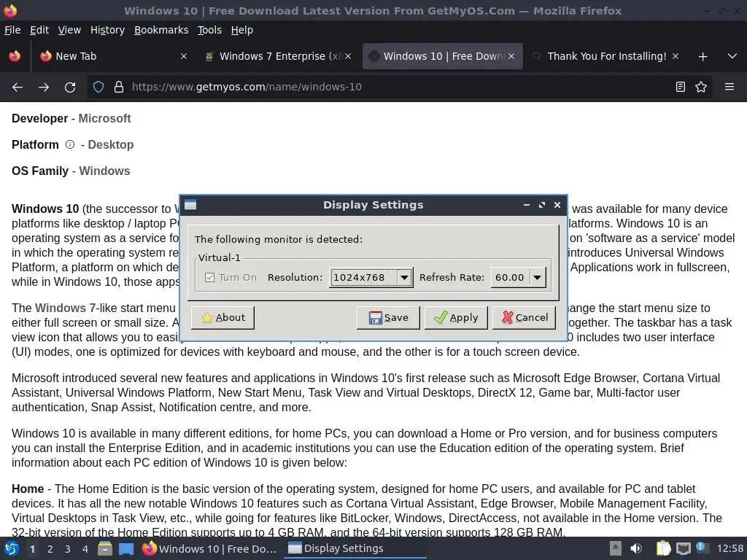Open the History menu
747x560 pixels.
point(108,30)
